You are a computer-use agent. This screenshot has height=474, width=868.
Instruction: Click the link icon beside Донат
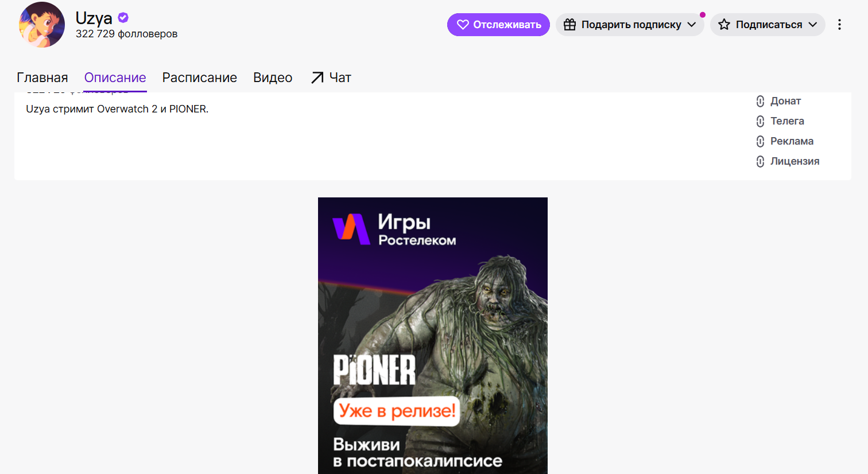point(760,102)
